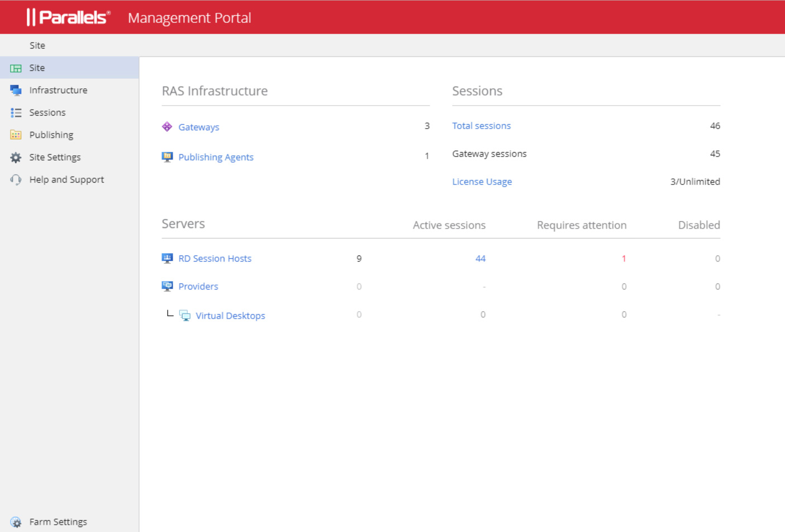Click the Site breadcrumb above the sidebar
The height and width of the screenshot is (532, 785).
click(37, 45)
